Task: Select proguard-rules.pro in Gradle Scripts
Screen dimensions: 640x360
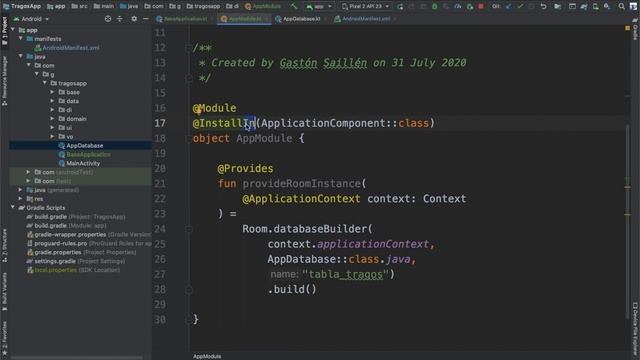Action: click(x=89, y=243)
